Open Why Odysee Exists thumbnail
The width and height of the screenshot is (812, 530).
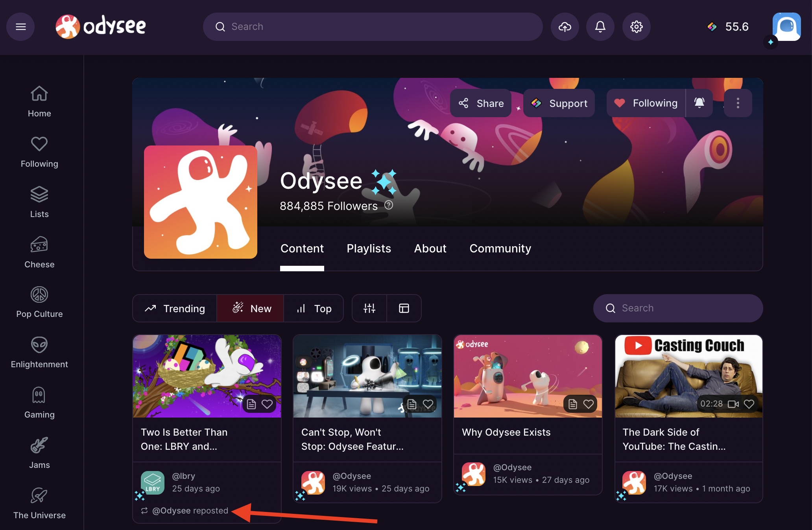pos(528,376)
